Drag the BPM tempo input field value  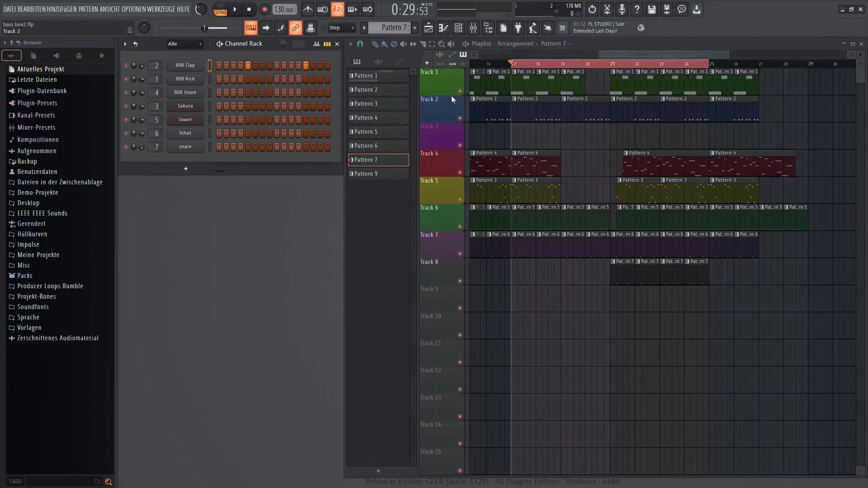(285, 9)
